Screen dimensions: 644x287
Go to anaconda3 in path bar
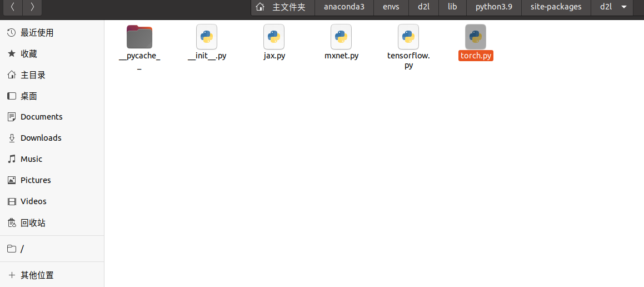click(x=344, y=7)
